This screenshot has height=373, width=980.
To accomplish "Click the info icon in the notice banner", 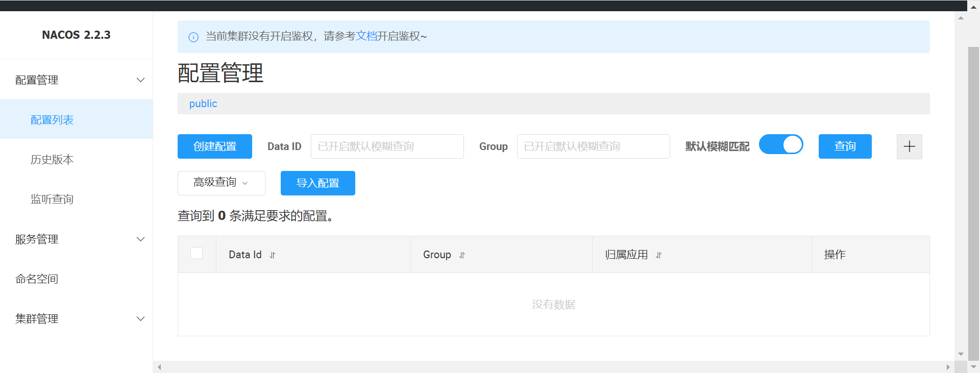I will click(193, 37).
